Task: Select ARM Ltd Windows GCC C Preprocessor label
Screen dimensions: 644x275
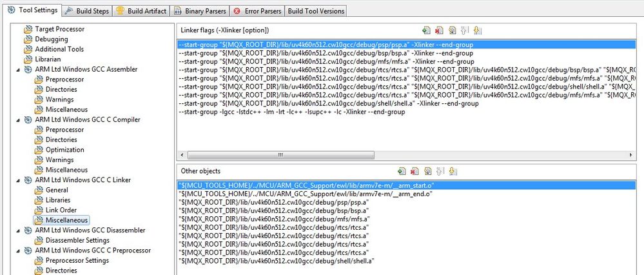Action: (93, 250)
